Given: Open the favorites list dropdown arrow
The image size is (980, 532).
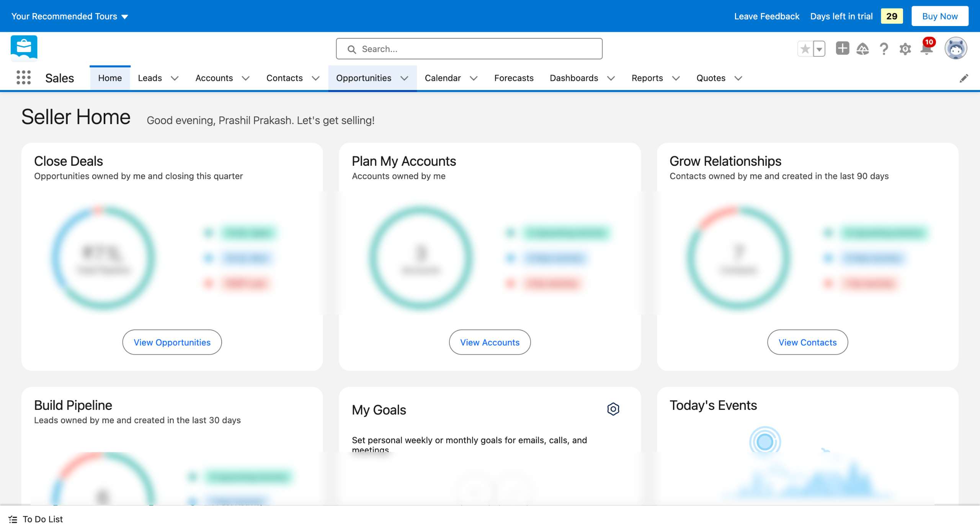Looking at the screenshot, I should 819,49.
